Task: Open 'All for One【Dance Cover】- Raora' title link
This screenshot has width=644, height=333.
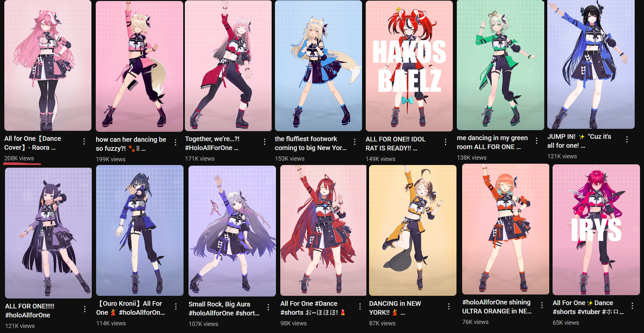Action: click(x=33, y=143)
